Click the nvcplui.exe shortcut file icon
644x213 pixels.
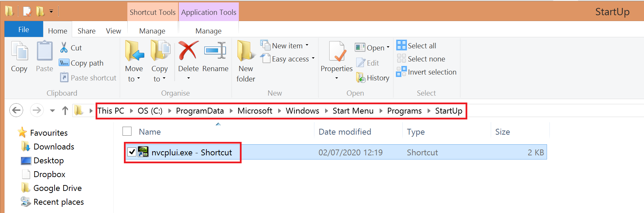click(x=143, y=152)
